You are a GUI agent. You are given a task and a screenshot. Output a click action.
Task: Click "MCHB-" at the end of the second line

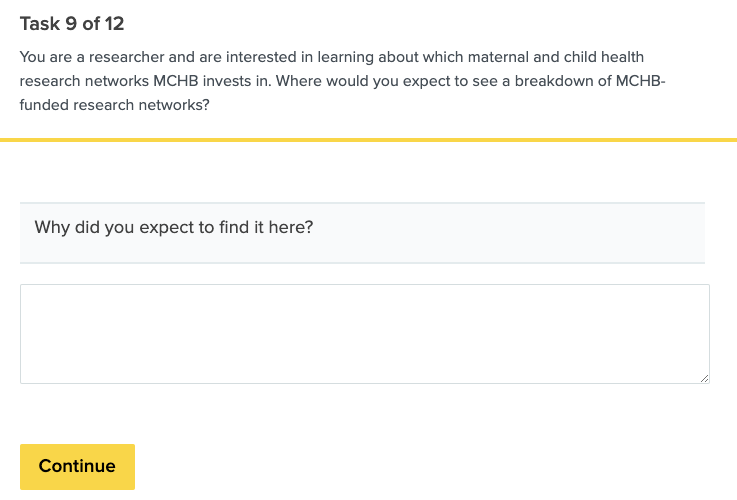click(x=642, y=81)
